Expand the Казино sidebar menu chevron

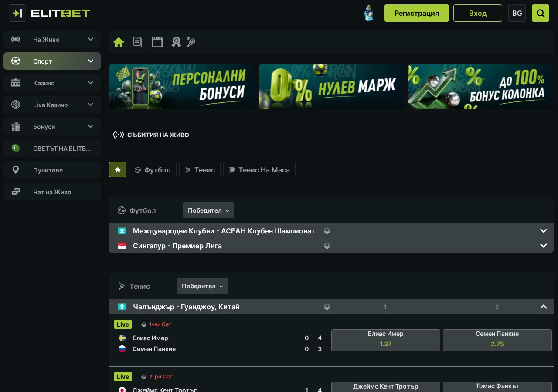pos(91,83)
